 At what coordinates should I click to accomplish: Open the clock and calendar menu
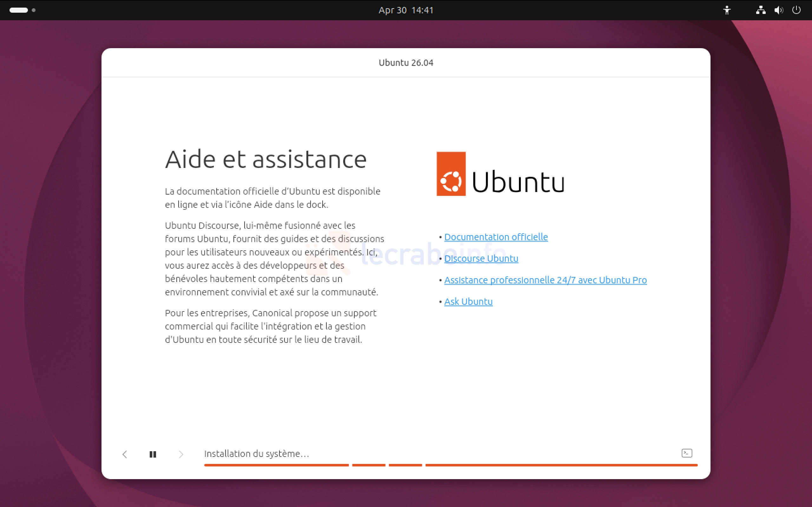point(406,10)
